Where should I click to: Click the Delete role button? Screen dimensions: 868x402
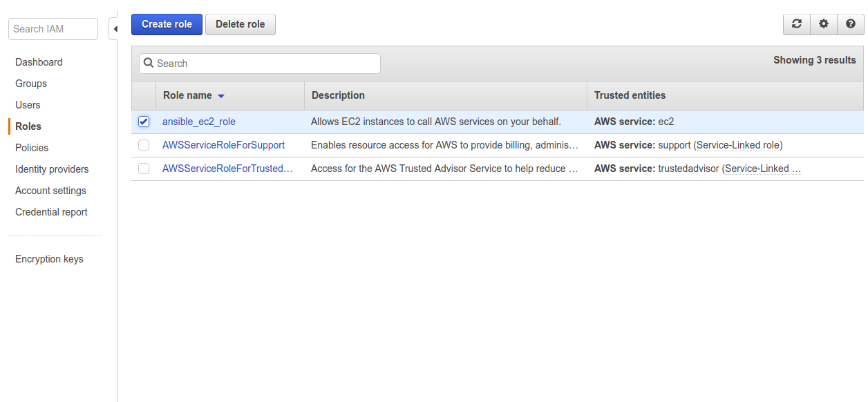click(240, 24)
